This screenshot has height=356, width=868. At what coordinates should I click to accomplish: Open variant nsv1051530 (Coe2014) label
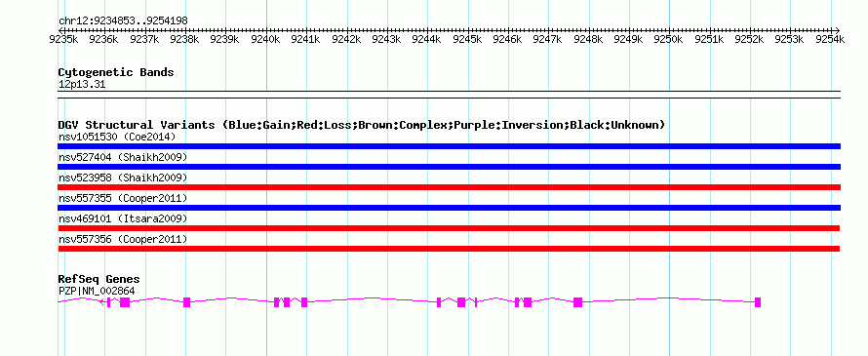tap(117, 137)
